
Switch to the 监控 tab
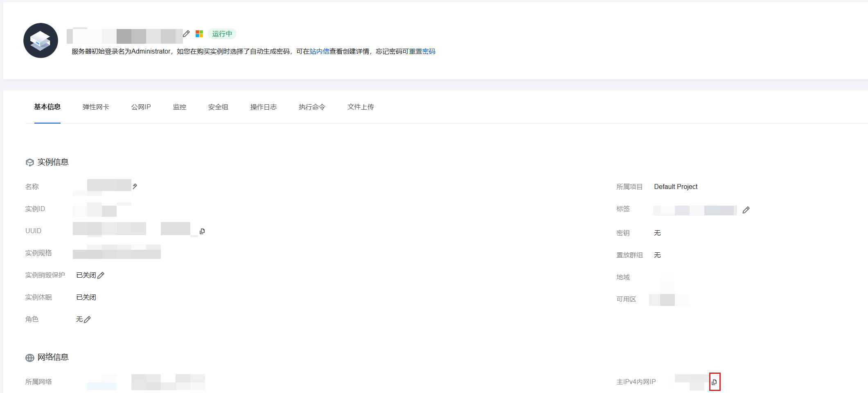coord(180,107)
